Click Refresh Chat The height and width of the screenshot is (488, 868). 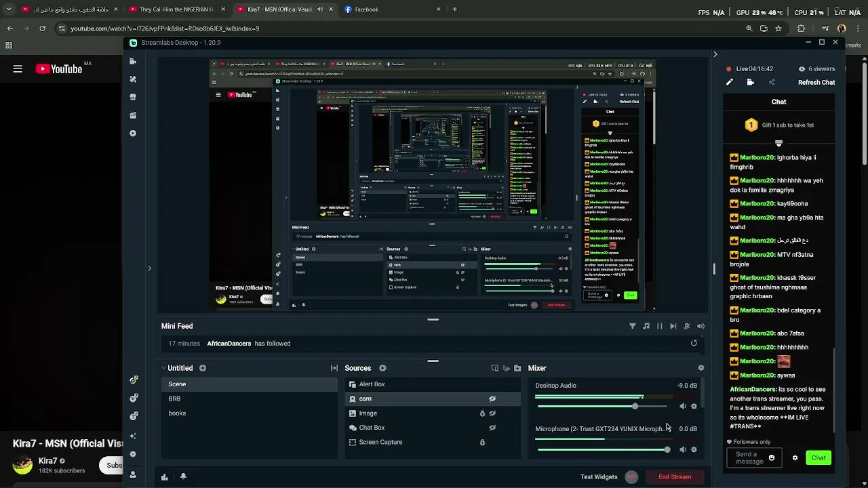(816, 82)
